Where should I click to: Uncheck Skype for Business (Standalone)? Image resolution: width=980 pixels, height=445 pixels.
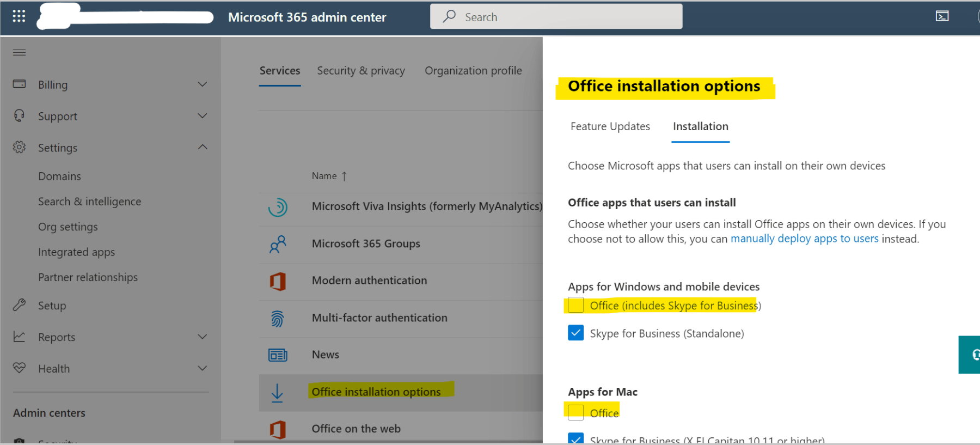point(575,333)
